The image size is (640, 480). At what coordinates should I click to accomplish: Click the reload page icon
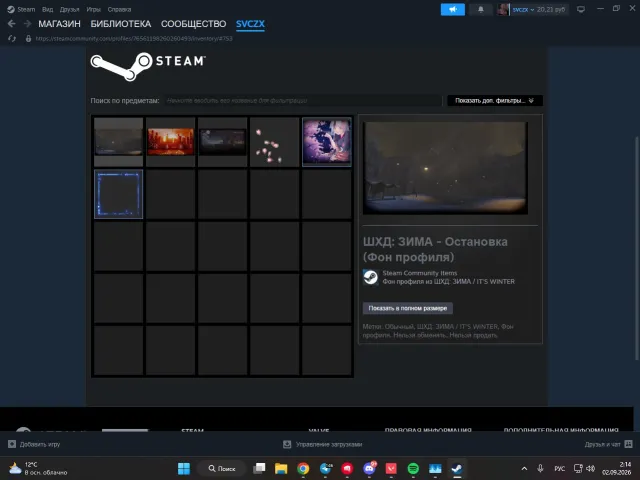[x=12, y=38]
